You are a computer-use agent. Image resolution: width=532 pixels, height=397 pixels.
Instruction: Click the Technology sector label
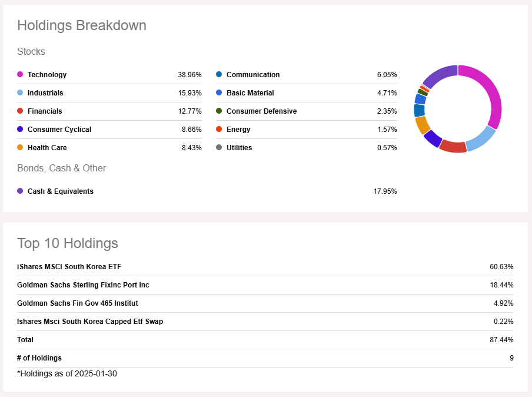[47, 75]
